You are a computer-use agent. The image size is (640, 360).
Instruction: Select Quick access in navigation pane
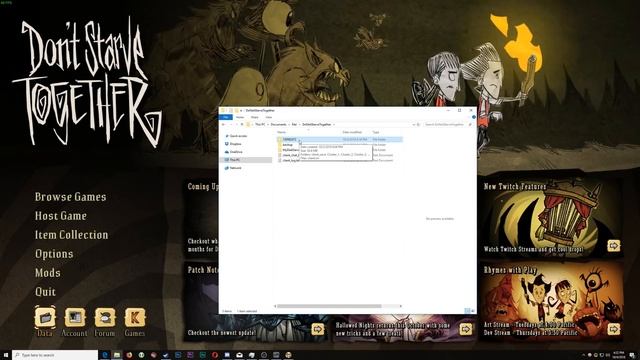click(x=238, y=136)
